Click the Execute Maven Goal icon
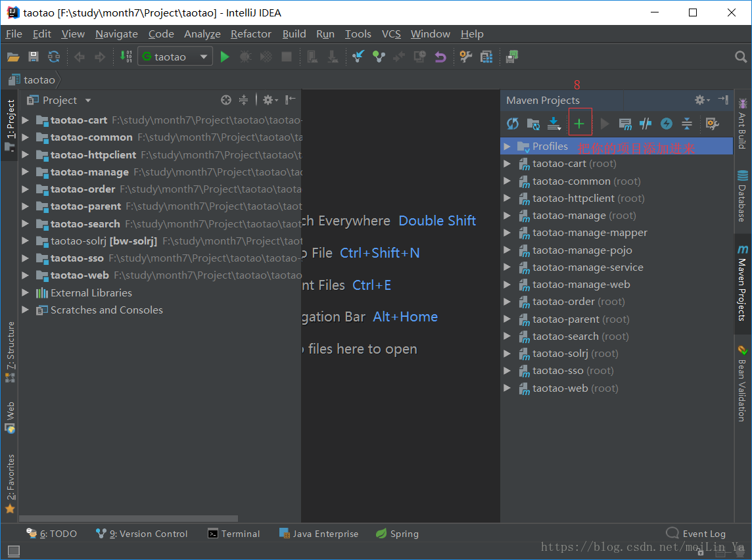Image resolution: width=752 pixels, height=560 pixels. coord(625,124)
